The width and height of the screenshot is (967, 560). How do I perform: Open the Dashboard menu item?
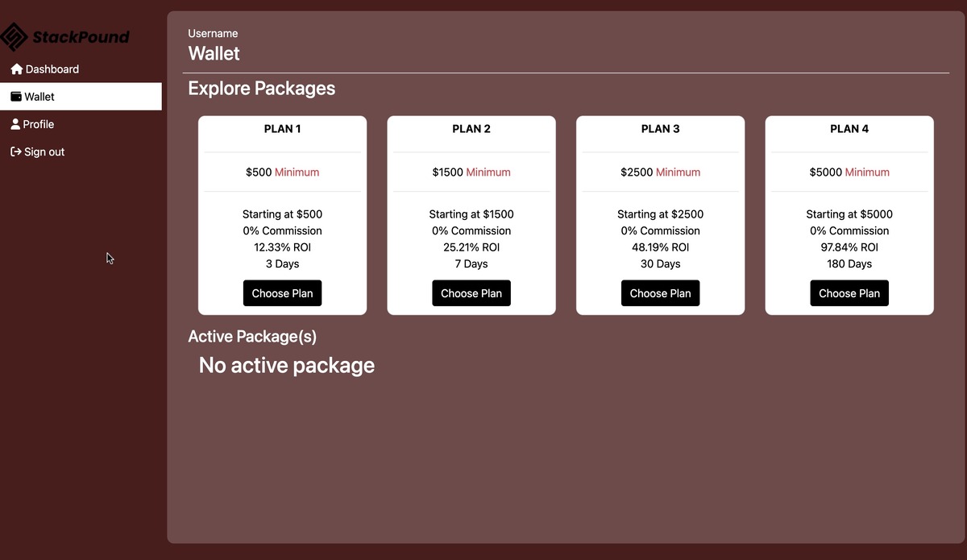[52, 69]
